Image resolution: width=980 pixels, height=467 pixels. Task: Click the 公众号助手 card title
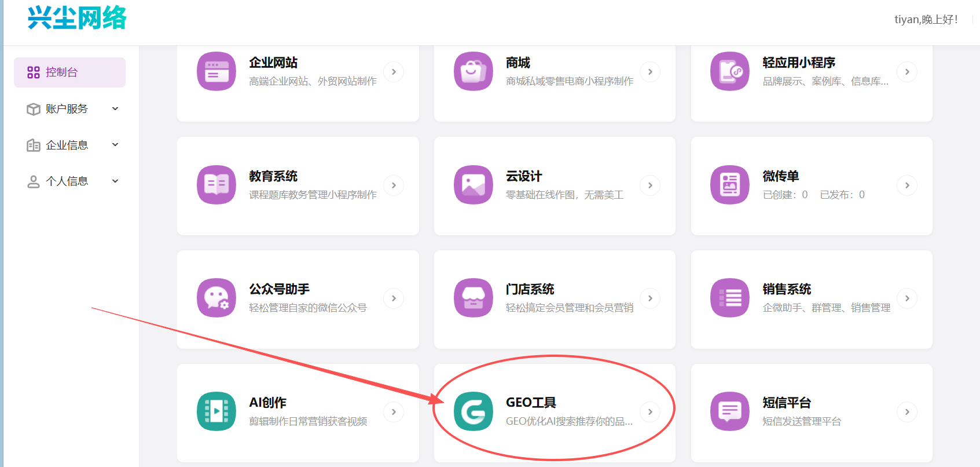coord(279,289)
